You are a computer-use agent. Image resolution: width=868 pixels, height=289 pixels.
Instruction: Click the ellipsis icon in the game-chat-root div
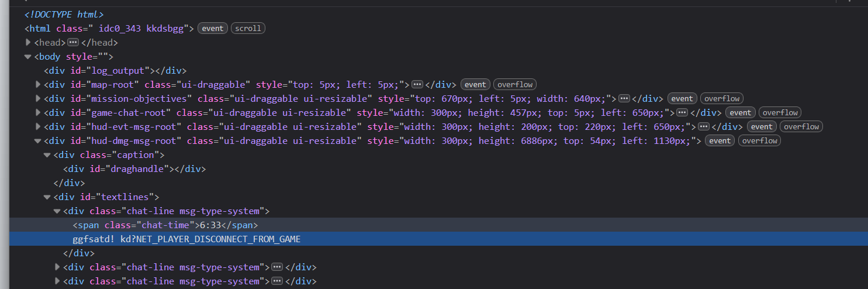click(682, 112)
